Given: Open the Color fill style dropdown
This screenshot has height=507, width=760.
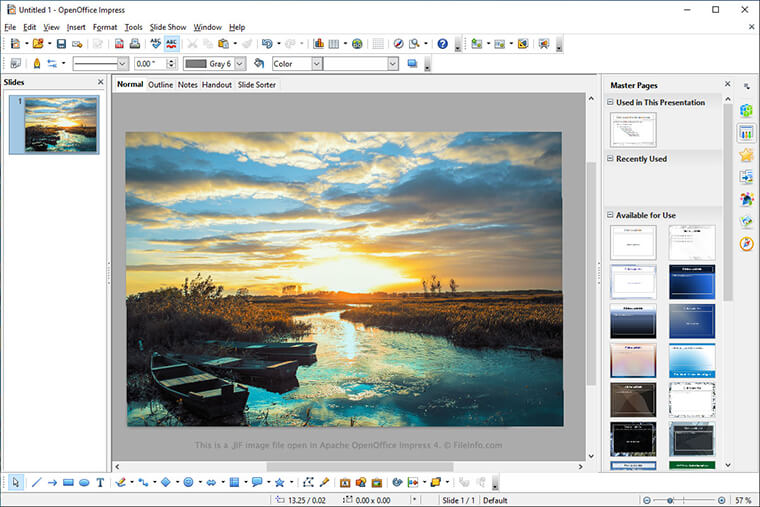Looking at the screenshot, I should click(317, 64).
